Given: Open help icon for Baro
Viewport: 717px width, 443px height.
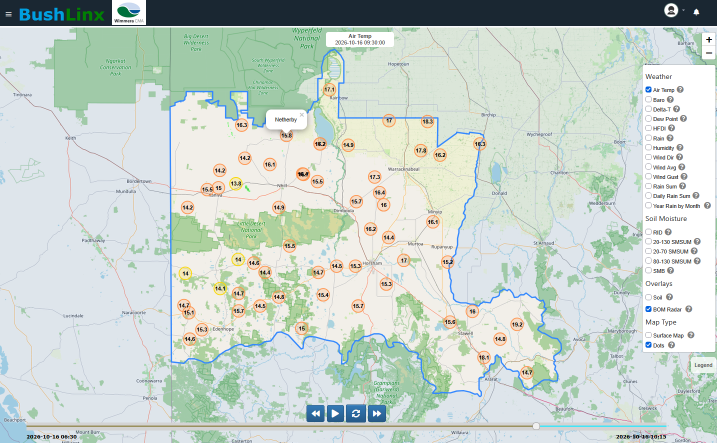Looking at the screenshot, I should (670, 99).
